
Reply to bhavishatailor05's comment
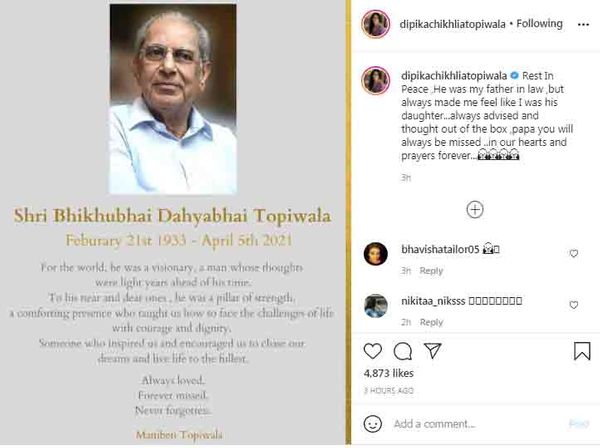click(431, 271)
